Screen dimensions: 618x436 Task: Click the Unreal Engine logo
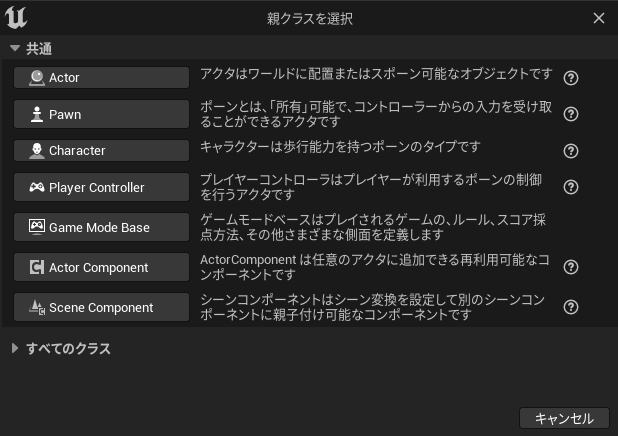tap(16, 18)
